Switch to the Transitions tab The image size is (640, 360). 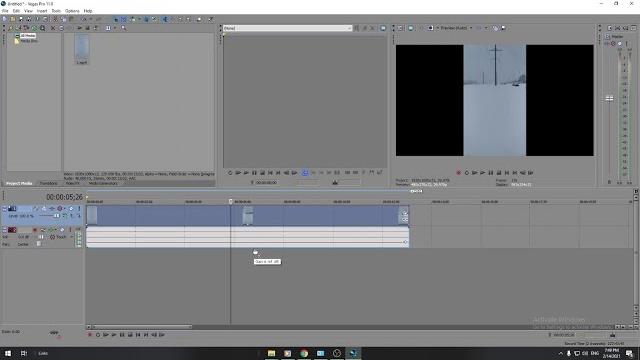49,184
